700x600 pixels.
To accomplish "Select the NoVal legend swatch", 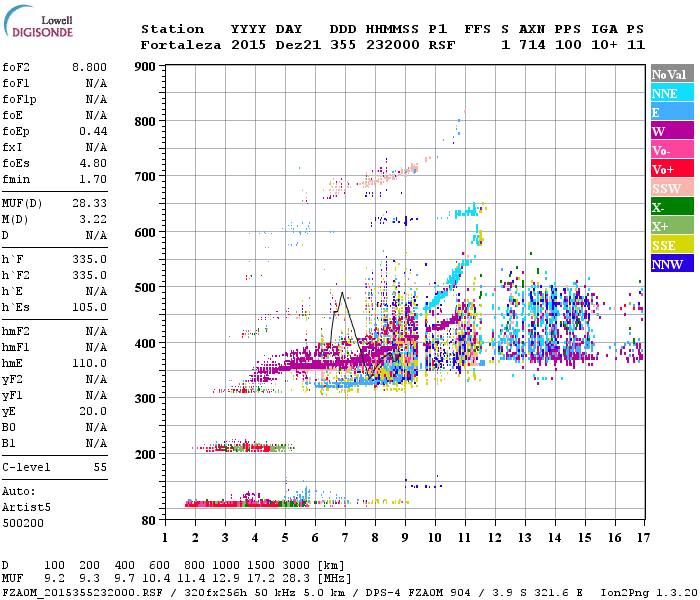I will point(672,74).
